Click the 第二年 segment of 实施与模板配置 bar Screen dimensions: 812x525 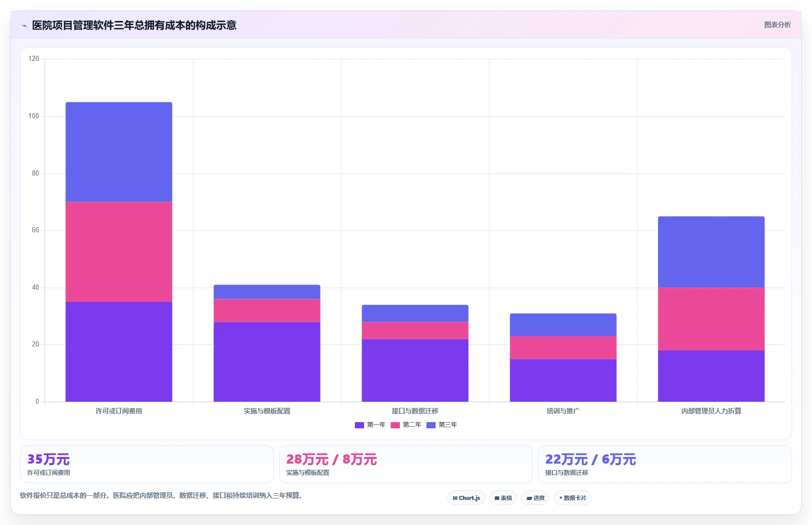tap(267, 311)
